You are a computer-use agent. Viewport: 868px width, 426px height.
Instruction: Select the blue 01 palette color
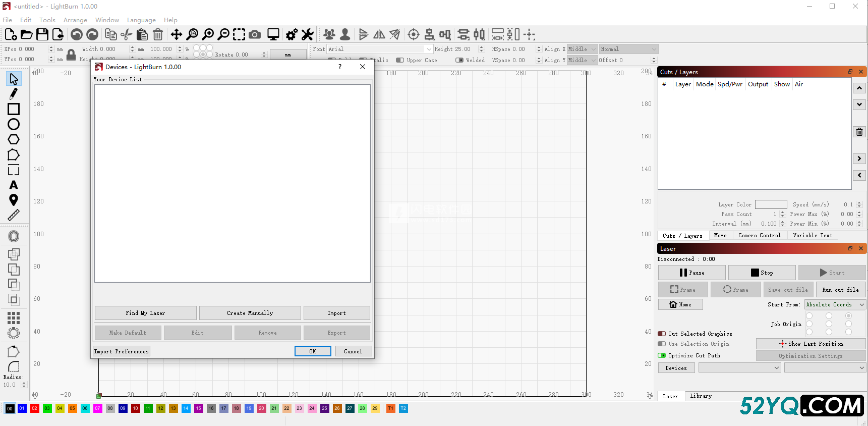(22, 408)
